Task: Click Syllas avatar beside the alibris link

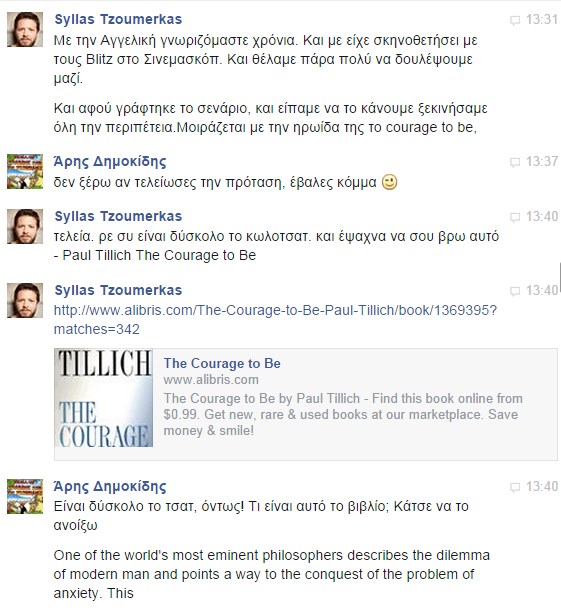Action: click(x=25, y=301)
